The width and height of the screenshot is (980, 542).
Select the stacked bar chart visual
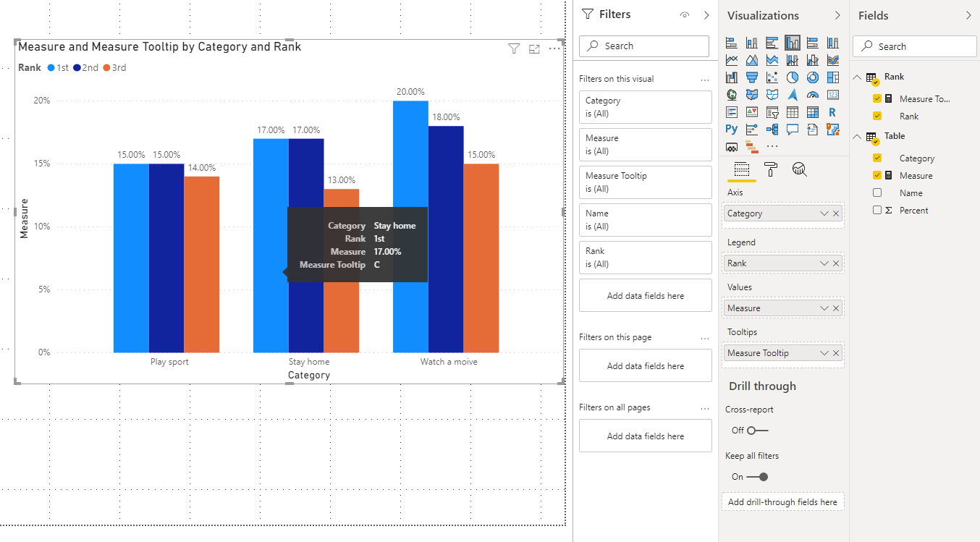click(x=732, y=43)
